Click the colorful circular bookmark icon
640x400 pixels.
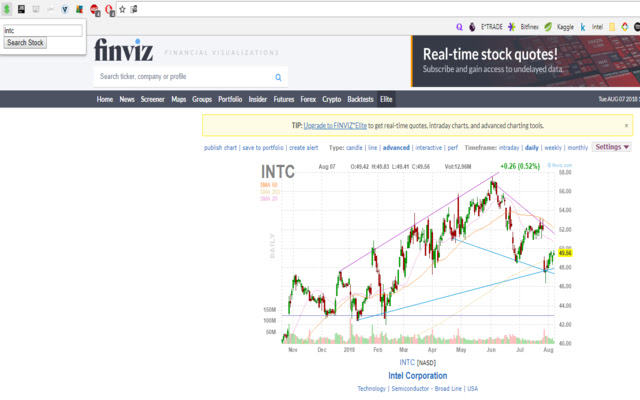tap(624, 27)
